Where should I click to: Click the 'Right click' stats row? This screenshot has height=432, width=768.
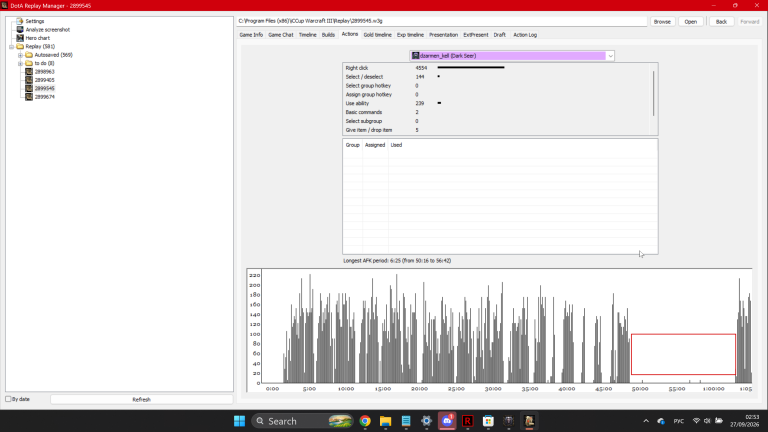[497, 68]
